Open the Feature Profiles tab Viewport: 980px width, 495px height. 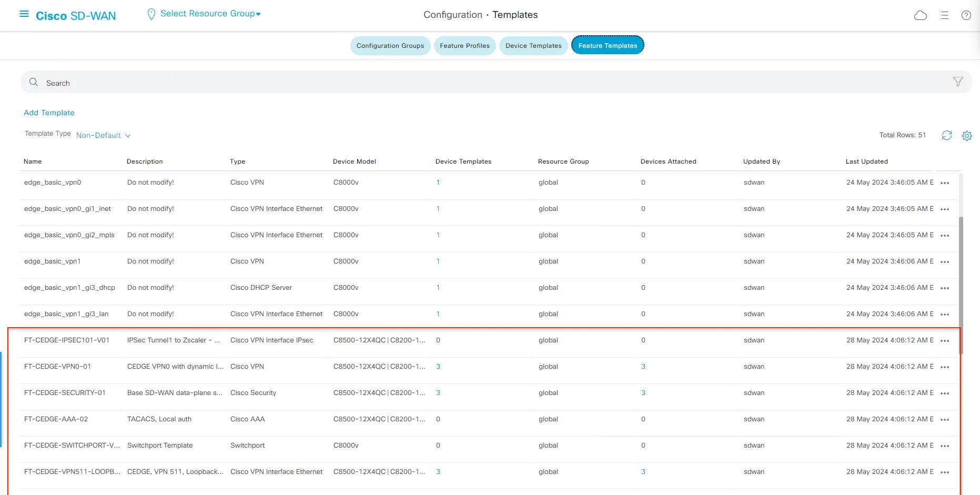[x=464, y=46]
